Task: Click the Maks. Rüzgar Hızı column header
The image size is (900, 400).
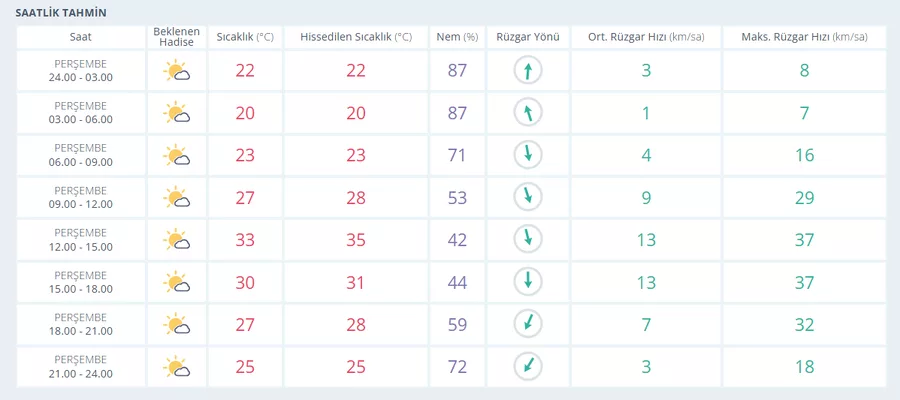Action: (804, 37)
